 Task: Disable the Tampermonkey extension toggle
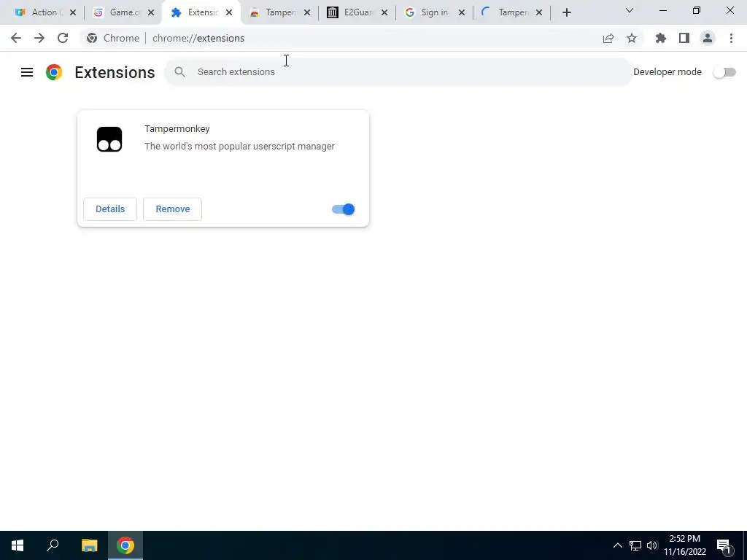(343, 209)
